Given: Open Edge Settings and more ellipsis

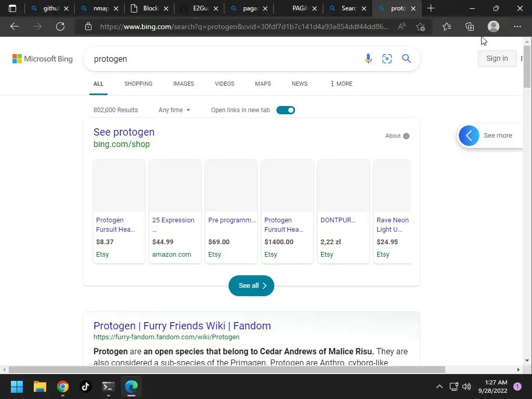Looking at the screenshot, I should click(517, 26).
